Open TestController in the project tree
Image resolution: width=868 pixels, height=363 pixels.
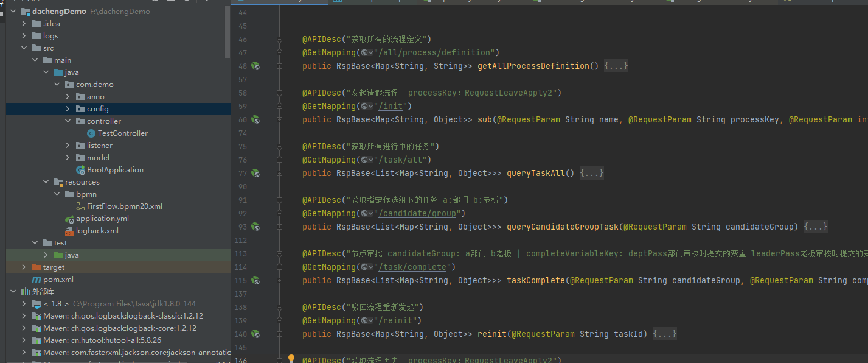click(122, 133)
